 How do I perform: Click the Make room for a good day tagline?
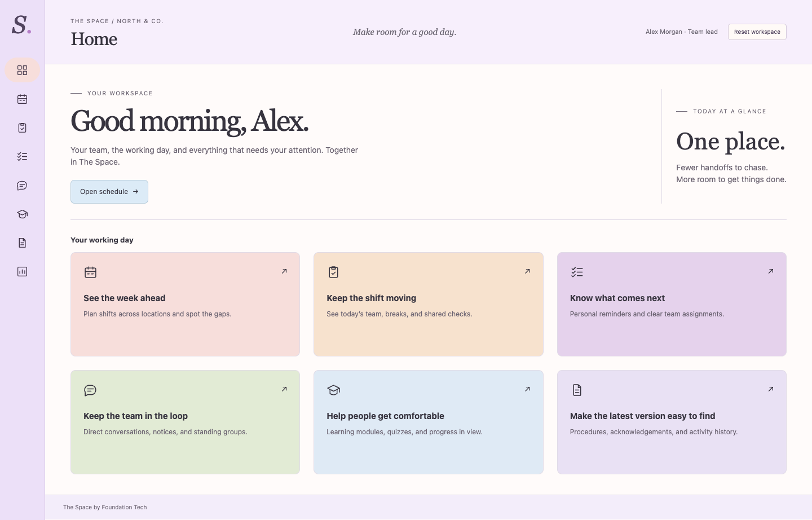(405, 32)
